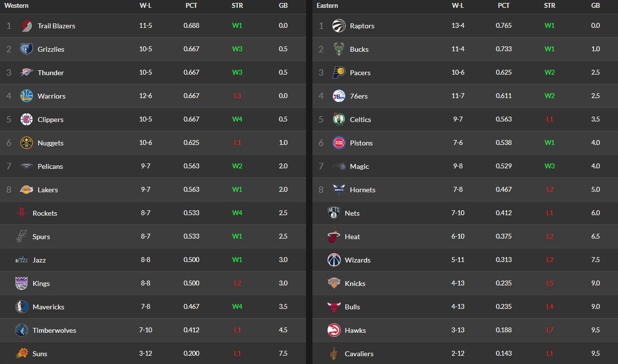The width and height of the screenshot is (618, 364).
Task: Click the Knicks L5 streak value
Action: click(550, 283)
